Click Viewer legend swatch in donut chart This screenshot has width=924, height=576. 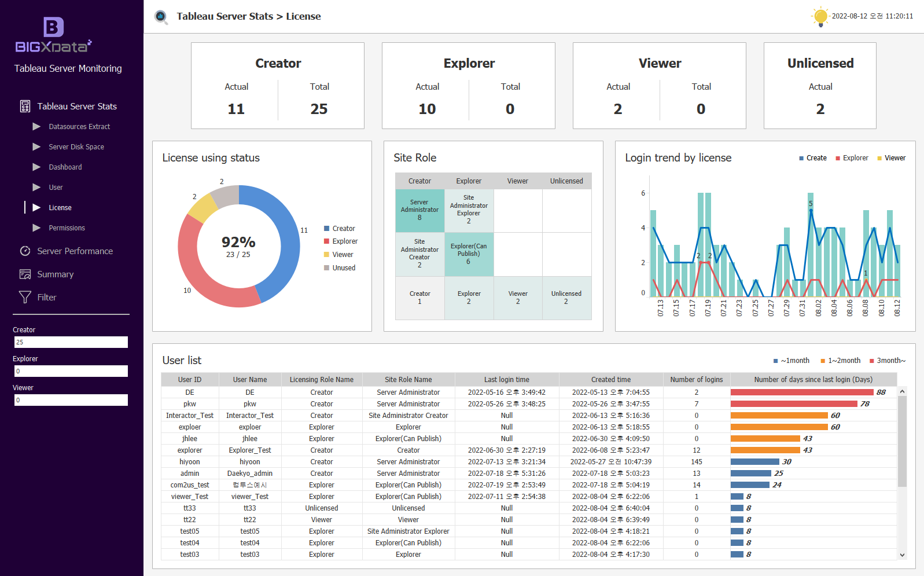326,254
